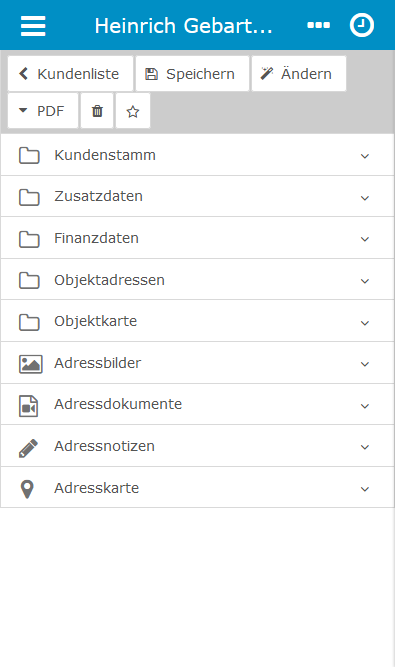Go back to Kundenliste
Image resolution: width=395 pixels, height=667 pixels.
pos(71,74)
